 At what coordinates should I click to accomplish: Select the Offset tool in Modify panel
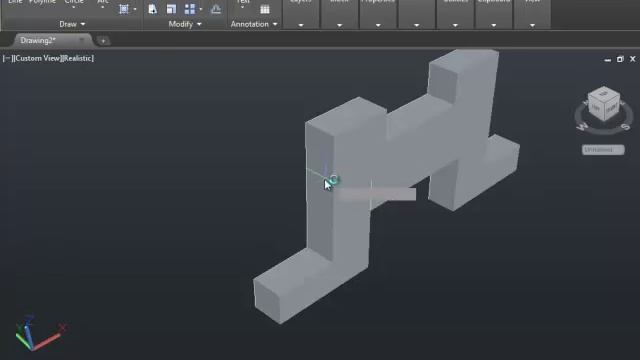pos(216,9)
